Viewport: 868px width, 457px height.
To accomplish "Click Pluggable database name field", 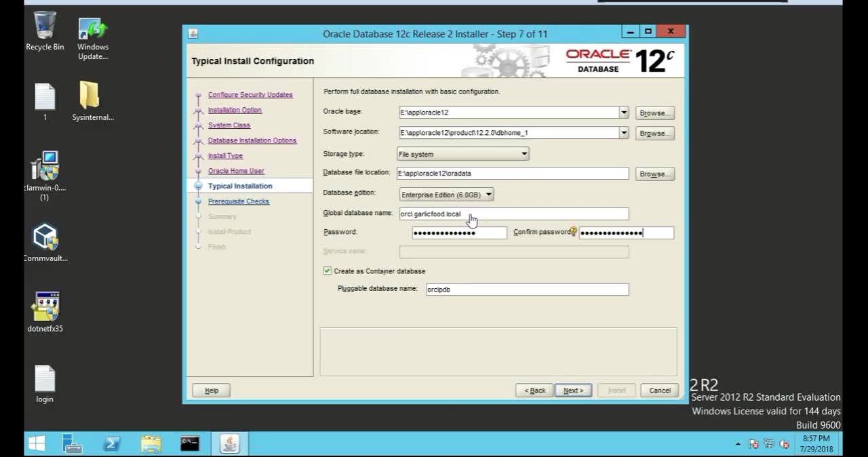I will pyautogui.click(x=527, y=290).
